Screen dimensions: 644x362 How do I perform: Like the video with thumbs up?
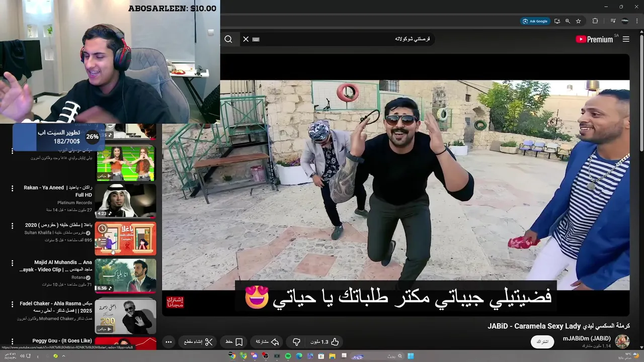325,342
